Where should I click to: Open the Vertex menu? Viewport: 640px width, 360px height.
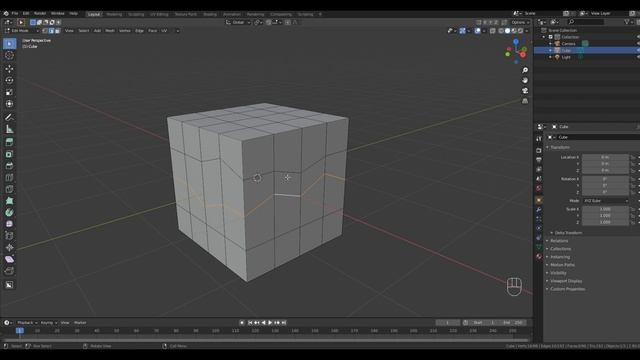coord(124,31)
